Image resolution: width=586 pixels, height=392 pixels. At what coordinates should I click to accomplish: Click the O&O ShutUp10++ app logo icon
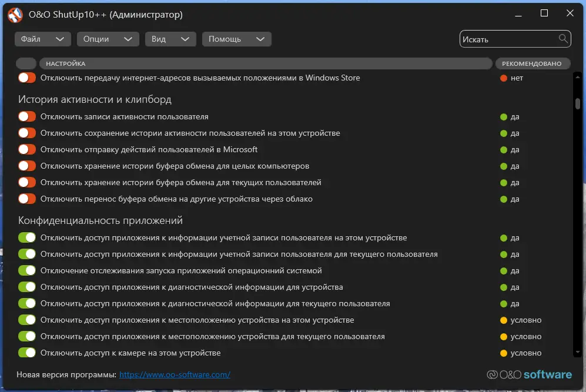click(x=15, y=15)
